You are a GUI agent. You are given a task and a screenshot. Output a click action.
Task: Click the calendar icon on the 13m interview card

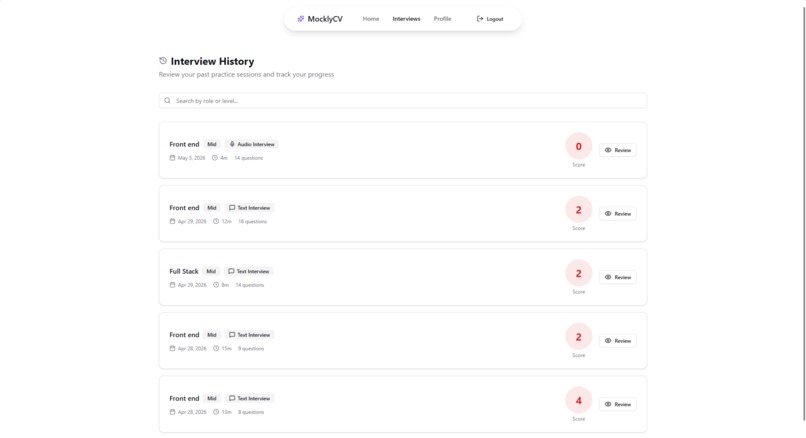pyautogui.click(x=172, y=412)
